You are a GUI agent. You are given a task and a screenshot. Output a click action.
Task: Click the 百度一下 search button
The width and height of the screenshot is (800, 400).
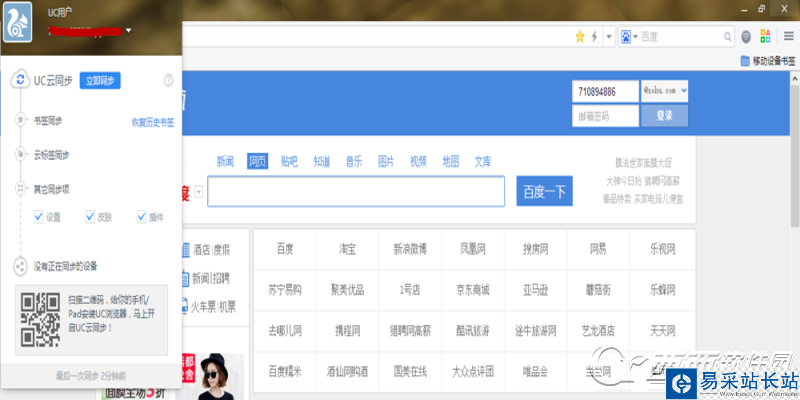pos(544,191)
